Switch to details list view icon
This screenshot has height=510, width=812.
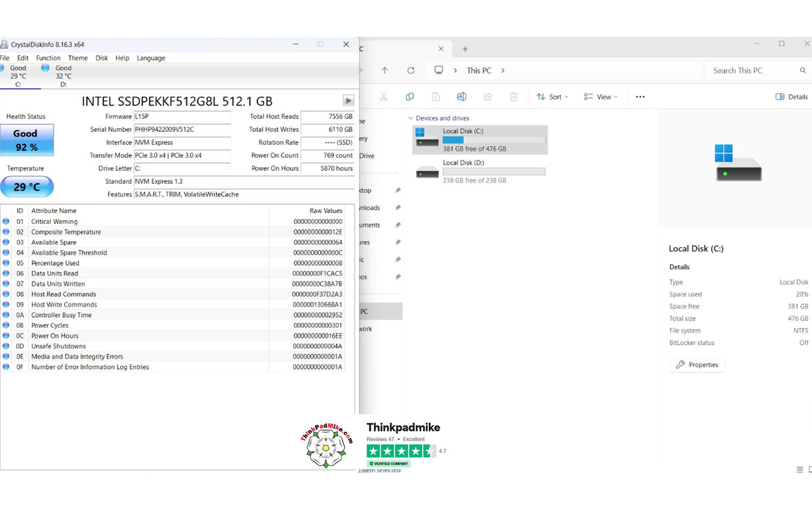[800, 470]
